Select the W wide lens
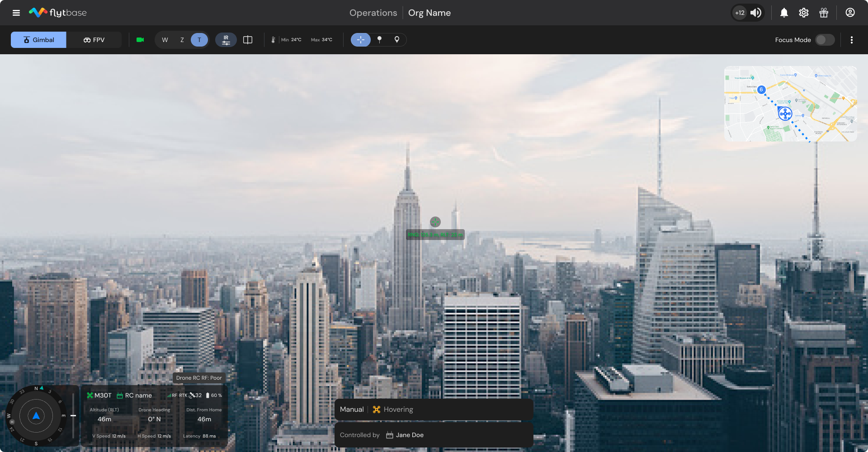Image resolution: width=868 pixels, height=452 pixels. pos(165,40)
